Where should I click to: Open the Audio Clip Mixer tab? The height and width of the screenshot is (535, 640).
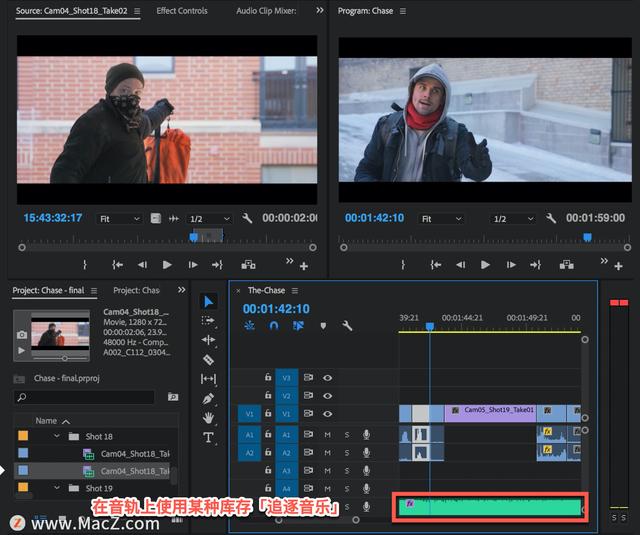pos(267,11)
